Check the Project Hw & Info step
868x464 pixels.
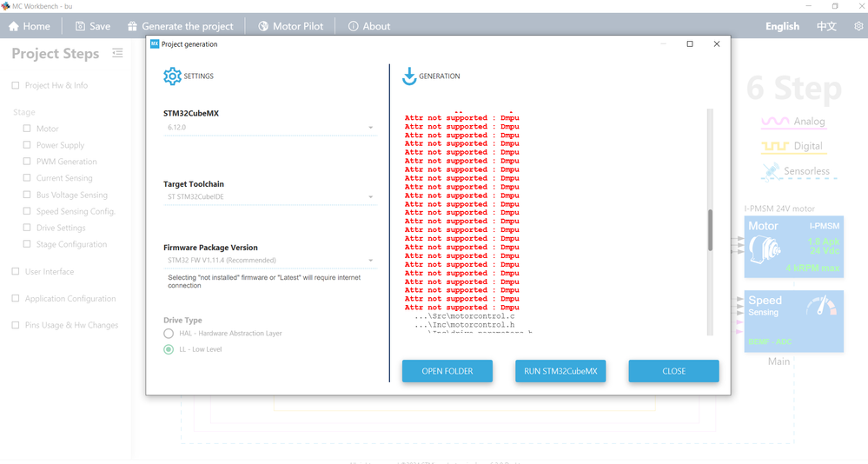tap(16, 85)
